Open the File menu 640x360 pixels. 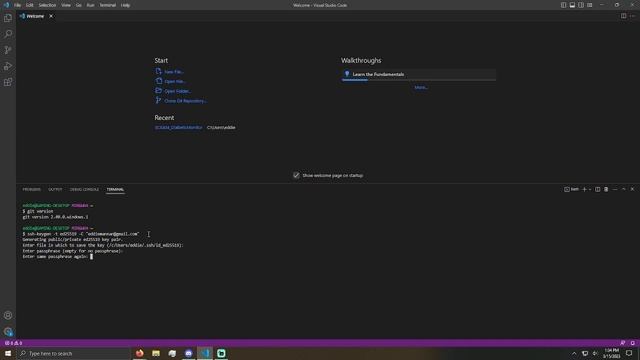(x=18, y=5)
